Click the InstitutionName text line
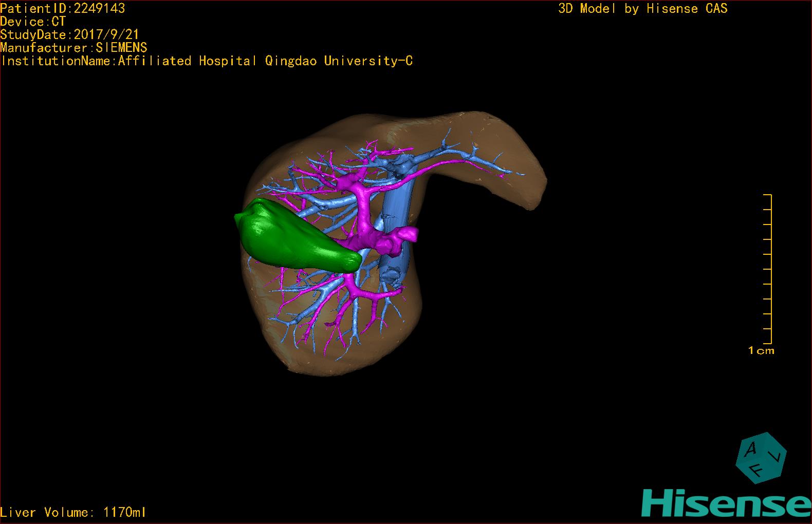This screenshot has width=812, height=524. click(207, 61)
